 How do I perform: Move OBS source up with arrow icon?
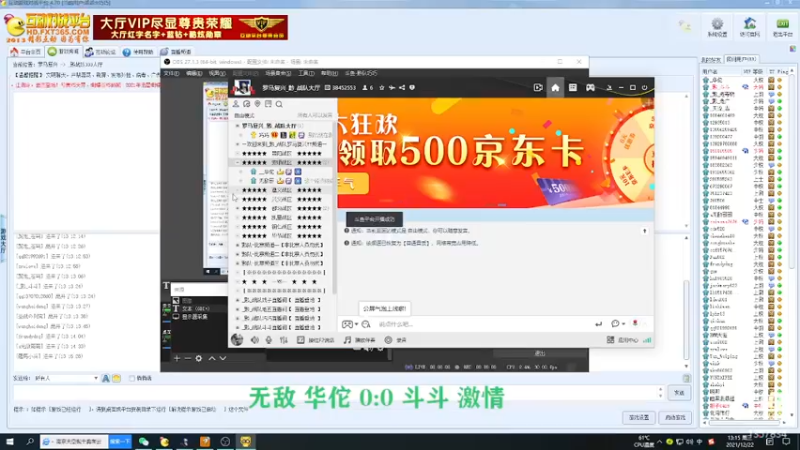[212, 358]
